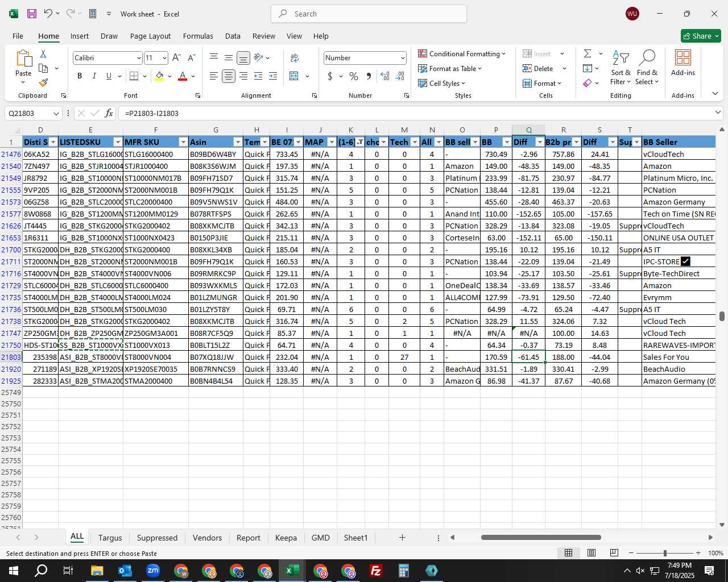This screenshot has width=728, height=582.
Task: Open the Name Box dropdown arrow
Action: pos(56,113)
